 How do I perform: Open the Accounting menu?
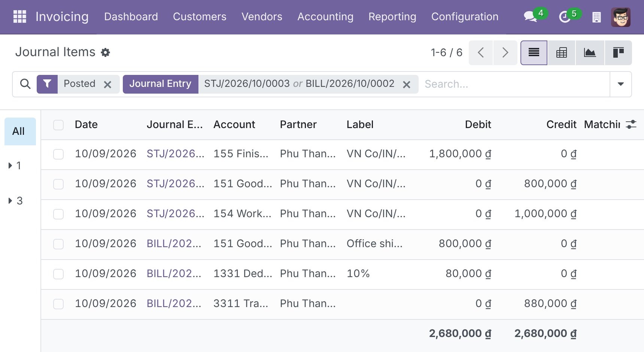[325, 16]
